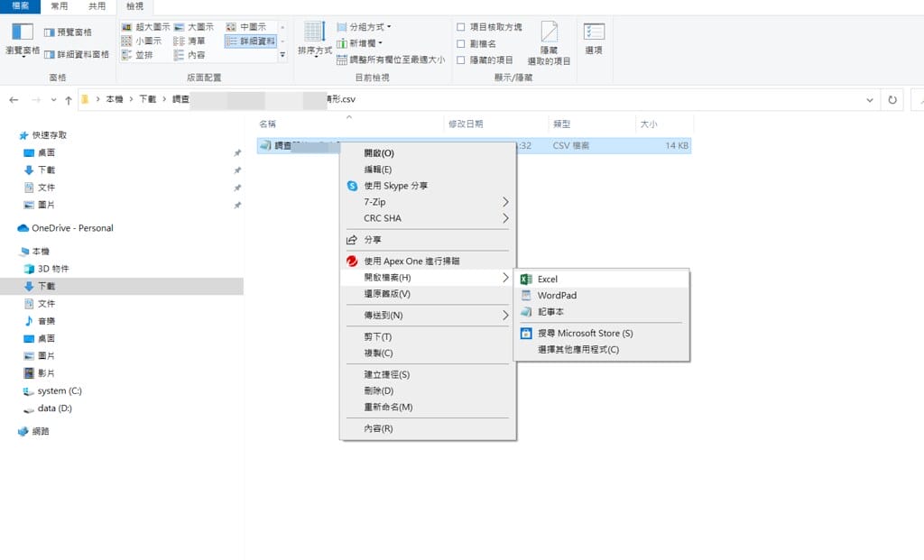The width and height of the screenshot is (924, 560).
Task: Click 還原舊版(V)
Action: 428,294
